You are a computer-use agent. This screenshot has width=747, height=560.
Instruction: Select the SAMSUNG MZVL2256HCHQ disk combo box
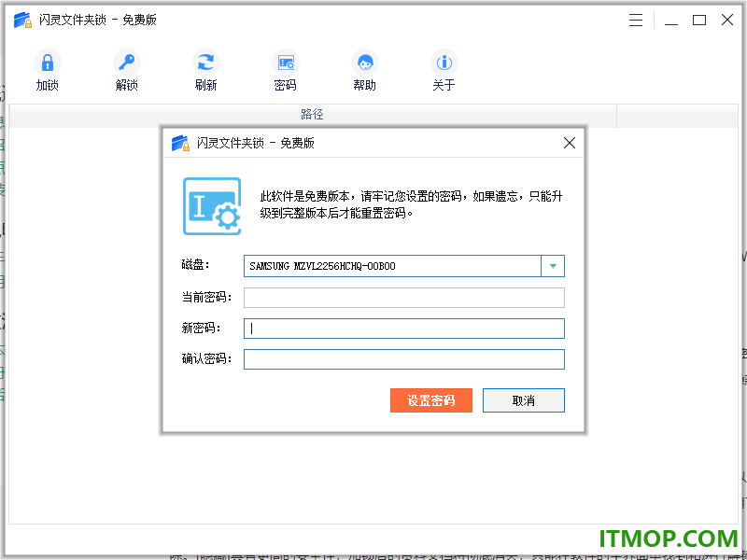coord(404,266)
